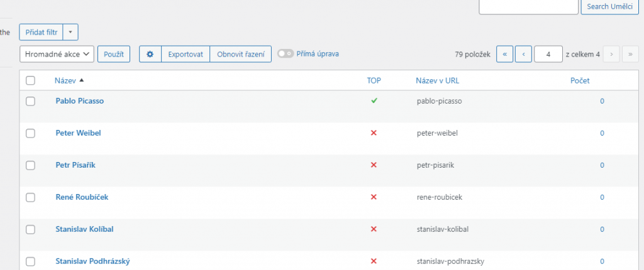644x270 pixels.
Task: Select the Petr Písařík row checkbox
Action: [x=30, y=165]
